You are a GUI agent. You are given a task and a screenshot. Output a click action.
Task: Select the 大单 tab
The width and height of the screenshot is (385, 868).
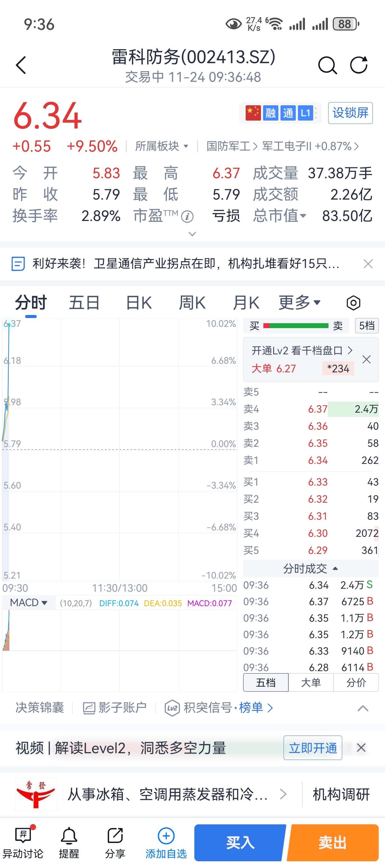(311, 682)
